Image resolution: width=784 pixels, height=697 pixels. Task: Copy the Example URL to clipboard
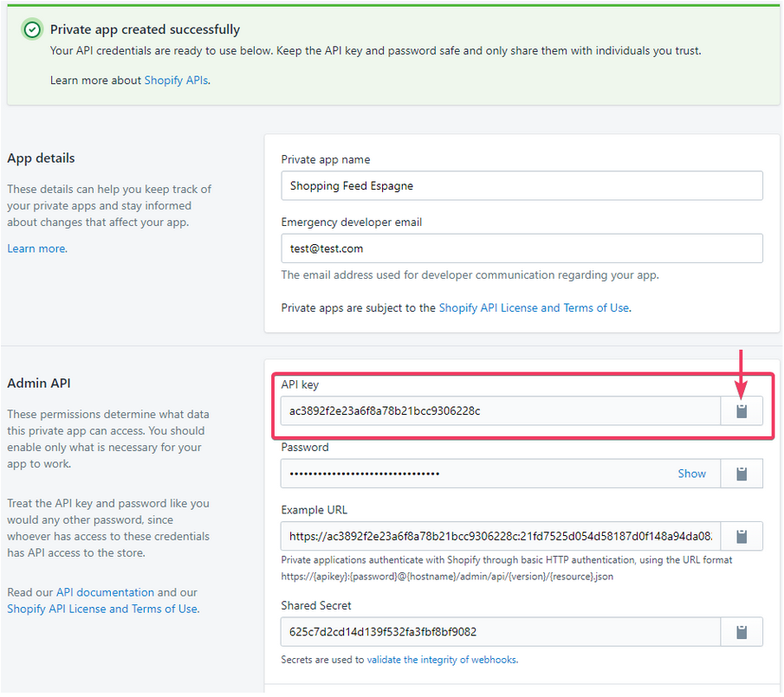pos(742,536)
